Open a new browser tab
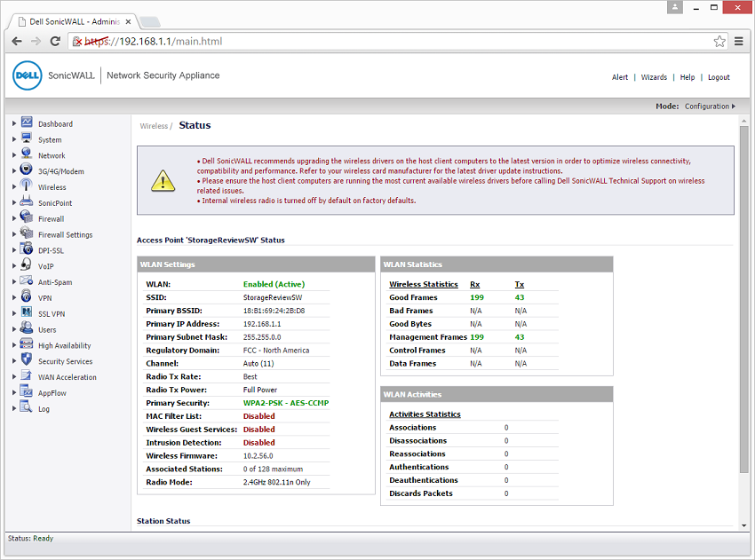The image size is (755, 560). [150, 21]
